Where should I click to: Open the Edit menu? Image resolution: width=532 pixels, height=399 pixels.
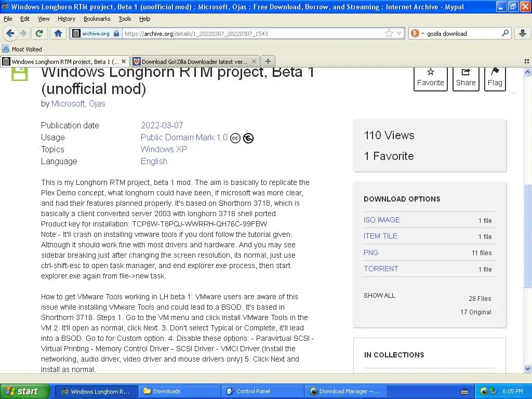[x=25, y=19]
